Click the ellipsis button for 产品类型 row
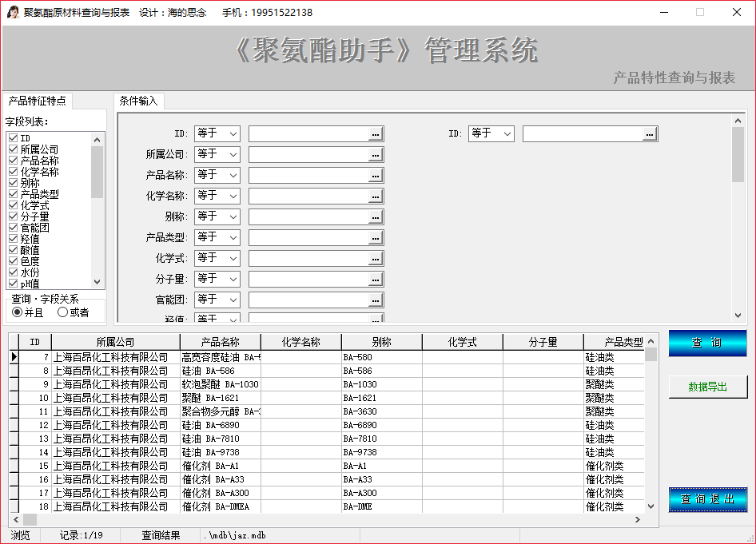Screen dimensions: 756x544 (x=376, y=238)
